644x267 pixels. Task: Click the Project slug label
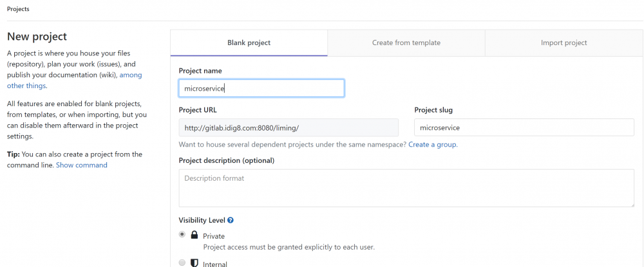[x=433, y=110]
